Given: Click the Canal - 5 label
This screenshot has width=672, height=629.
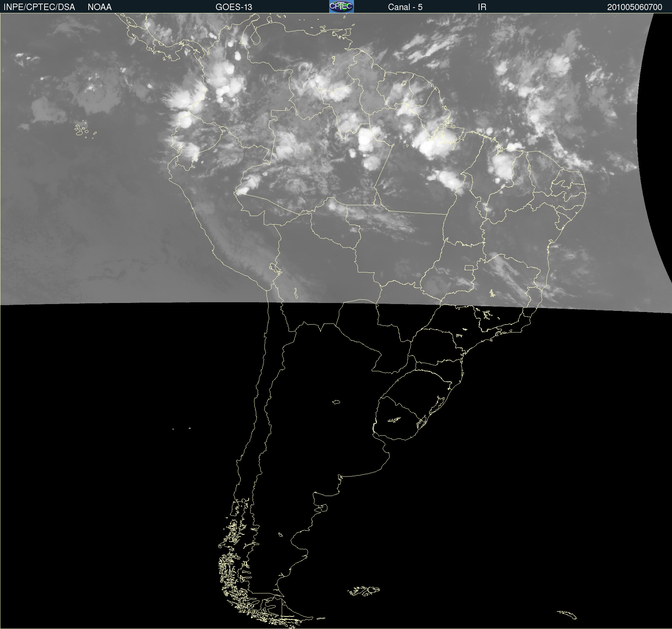Looking at the screenshot, I should point(405,7).
